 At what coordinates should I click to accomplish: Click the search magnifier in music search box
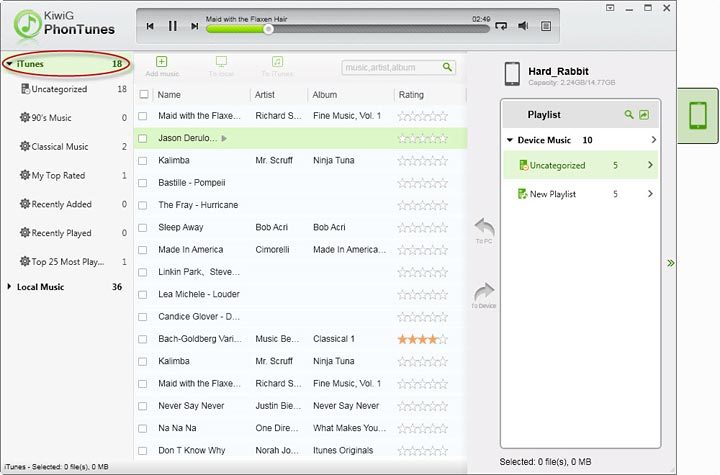coord(447,67)
